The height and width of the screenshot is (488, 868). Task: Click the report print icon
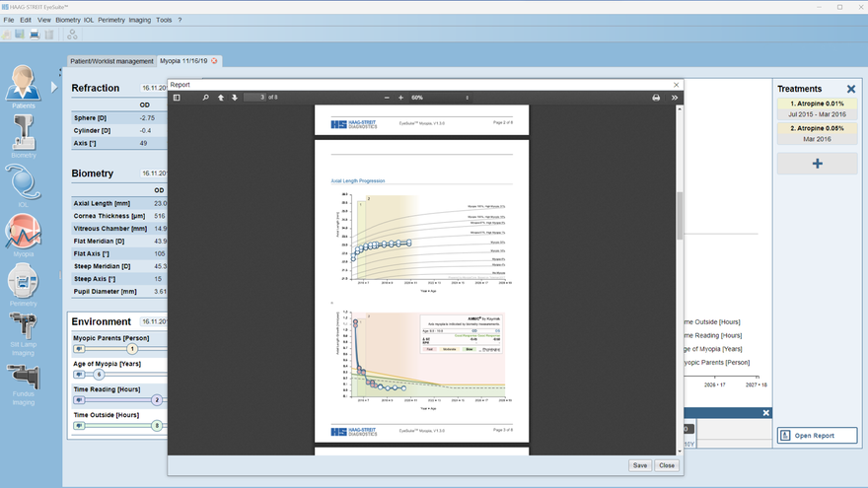656,98
